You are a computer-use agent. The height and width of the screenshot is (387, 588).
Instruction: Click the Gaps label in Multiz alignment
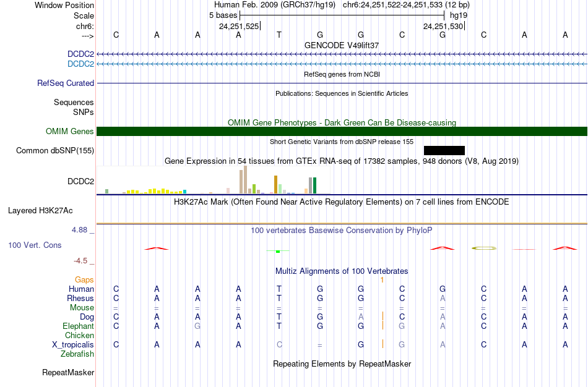(84, 280)
